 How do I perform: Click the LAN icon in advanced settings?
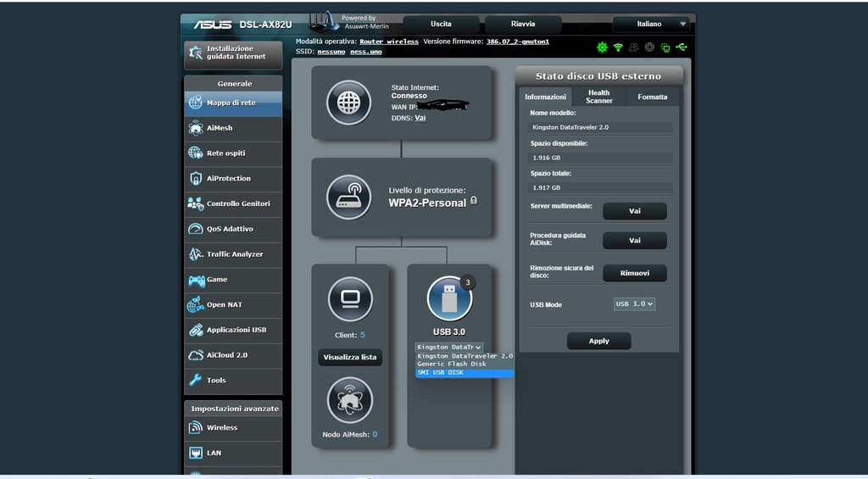tap(196, 453)
